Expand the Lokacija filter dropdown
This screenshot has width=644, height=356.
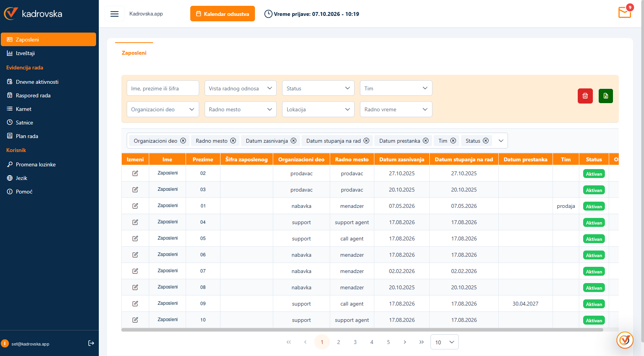pyautogui.click(x=318, y=109)
